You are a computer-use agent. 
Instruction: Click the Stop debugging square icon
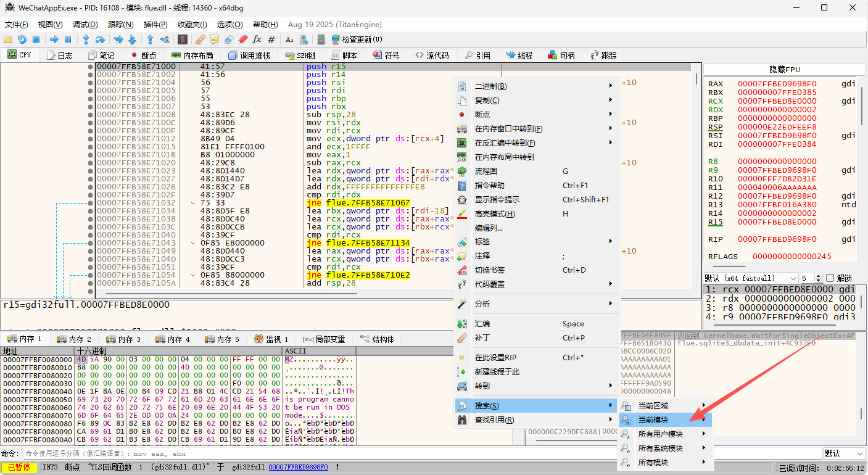pyautogui.click(x=36, y=39)
